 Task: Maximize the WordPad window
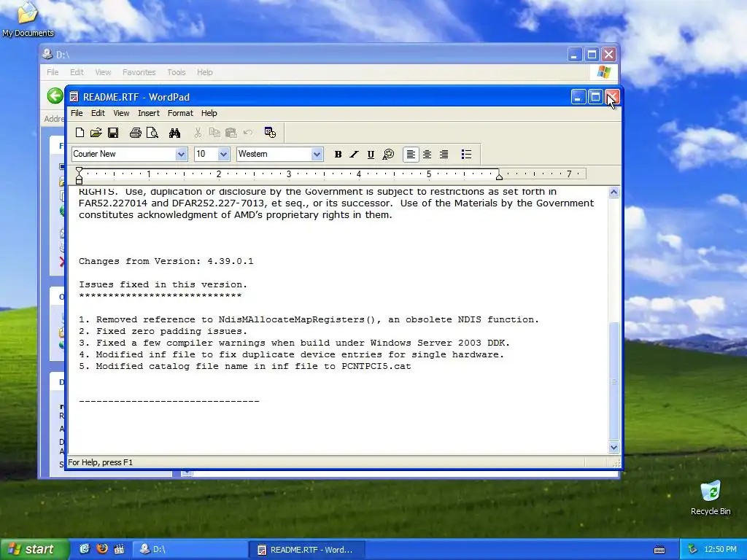click(x=595, y=97)
